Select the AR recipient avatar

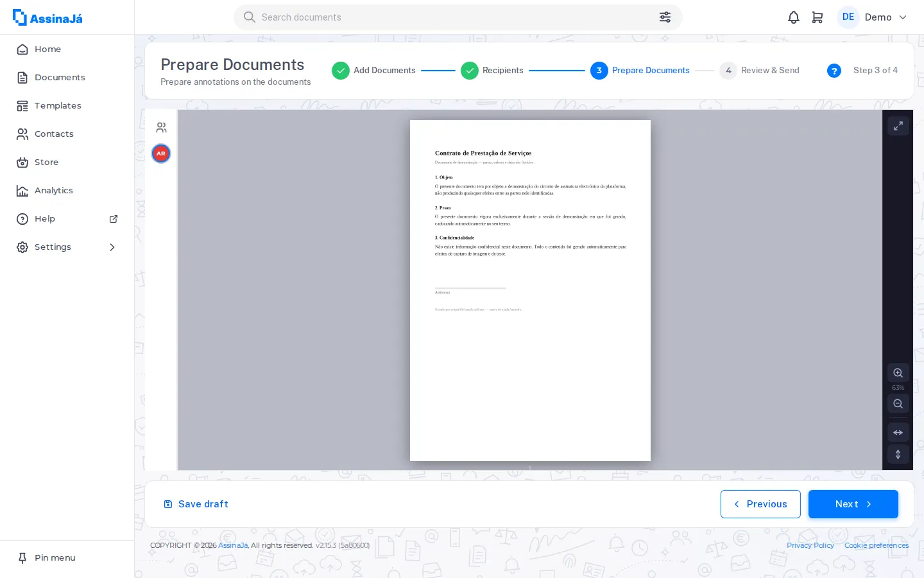(x=161, y=153)
